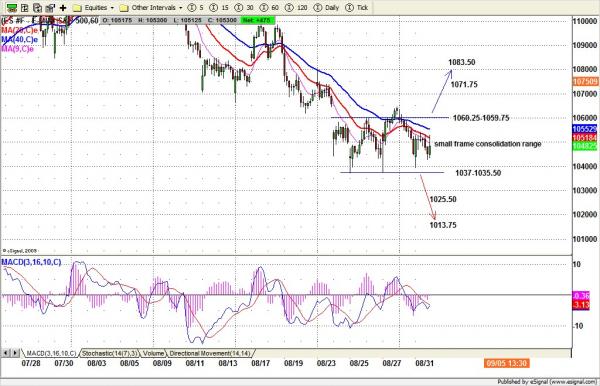The height and width of the screenshot is (386, 600).
Task: Switch chart to 120-minute interval
Action: (296, 8)
